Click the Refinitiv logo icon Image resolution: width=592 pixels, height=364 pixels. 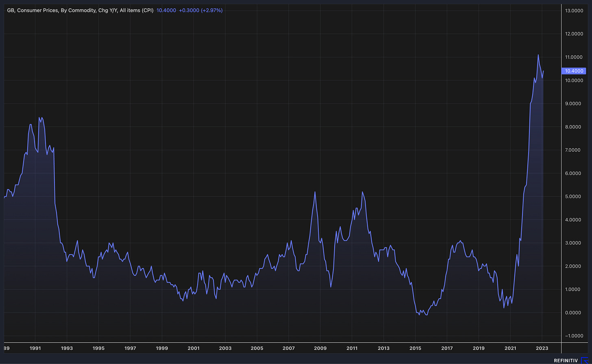point(584,360)
